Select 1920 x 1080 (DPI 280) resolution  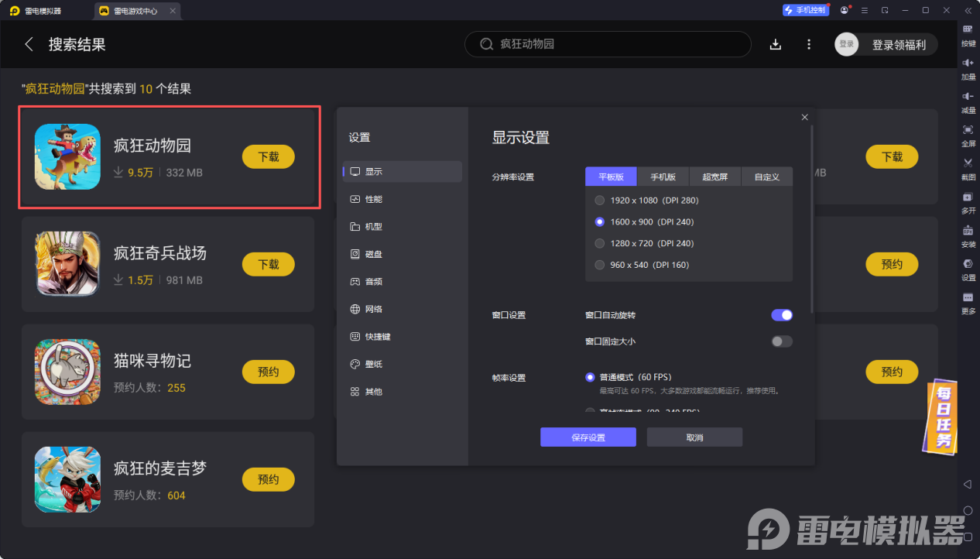pos(646,201)
